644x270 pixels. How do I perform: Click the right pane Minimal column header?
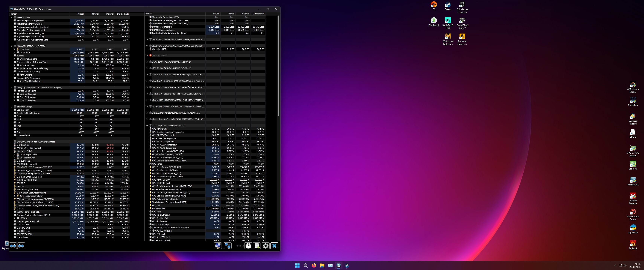click(x=228, y=14)
